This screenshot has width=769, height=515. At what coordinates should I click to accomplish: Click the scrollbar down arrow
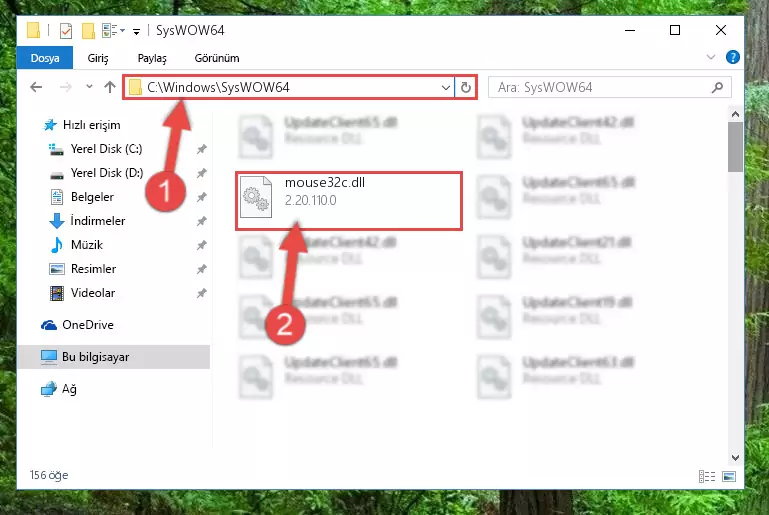(x=735, y=458)
